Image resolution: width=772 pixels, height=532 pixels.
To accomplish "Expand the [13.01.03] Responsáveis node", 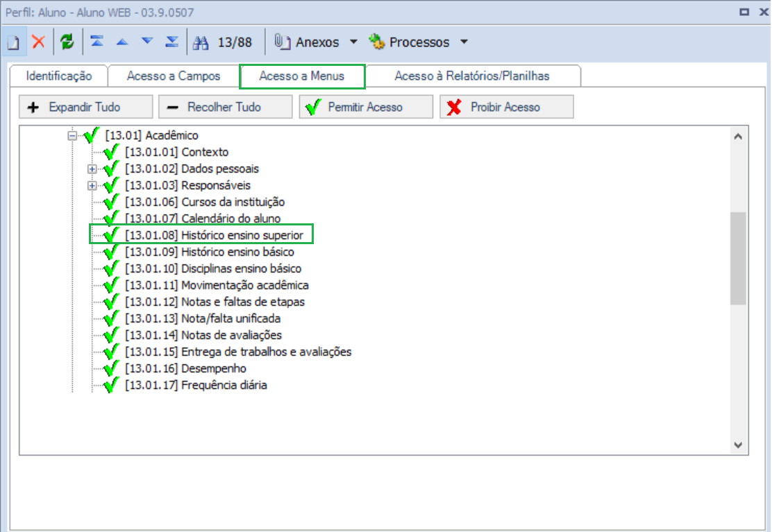I will [92, 185].
